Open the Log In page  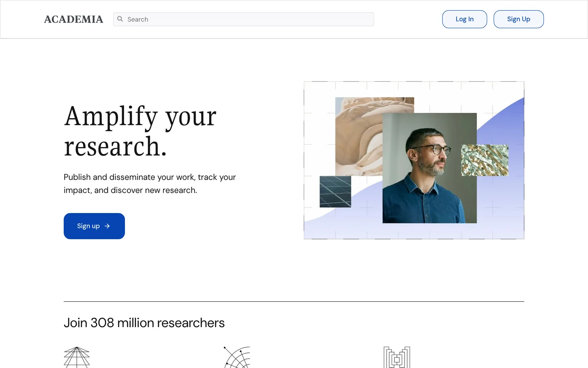(465, 19)
